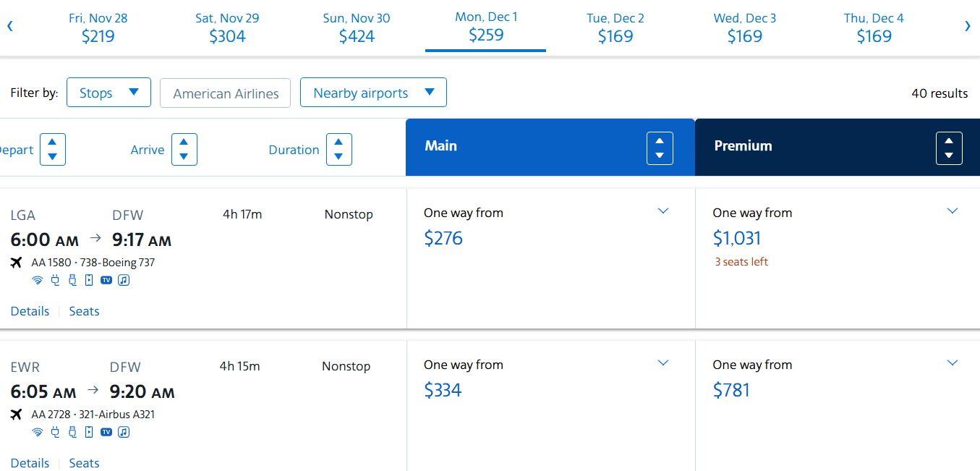Open Details for the LGA flight
This screenshot has height=471, width=980.
(x=30, y=311)
